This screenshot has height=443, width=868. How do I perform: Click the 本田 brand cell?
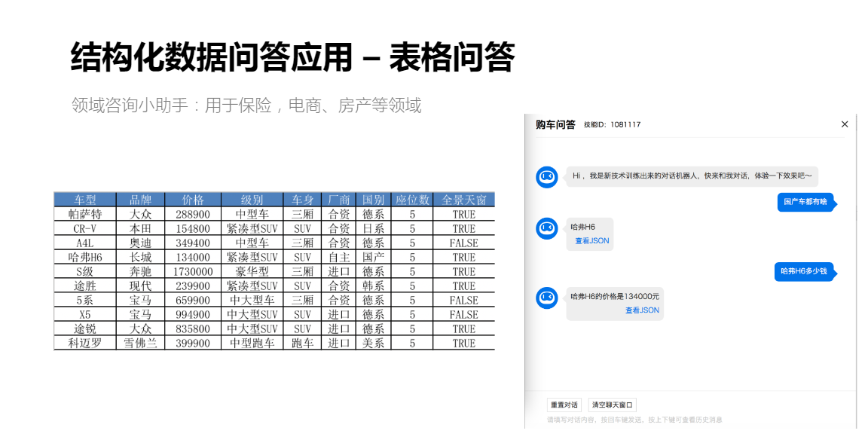click(x=141, y=229)
